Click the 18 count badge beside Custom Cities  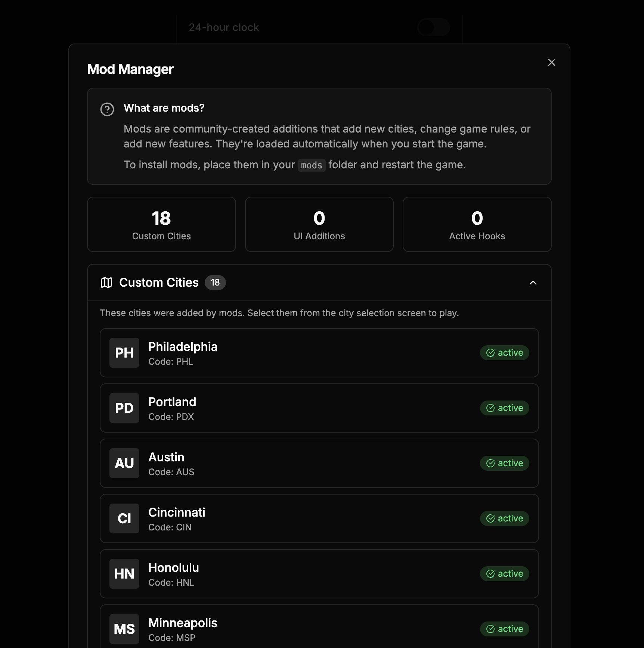pyautogui.click(x=215, y=283)
